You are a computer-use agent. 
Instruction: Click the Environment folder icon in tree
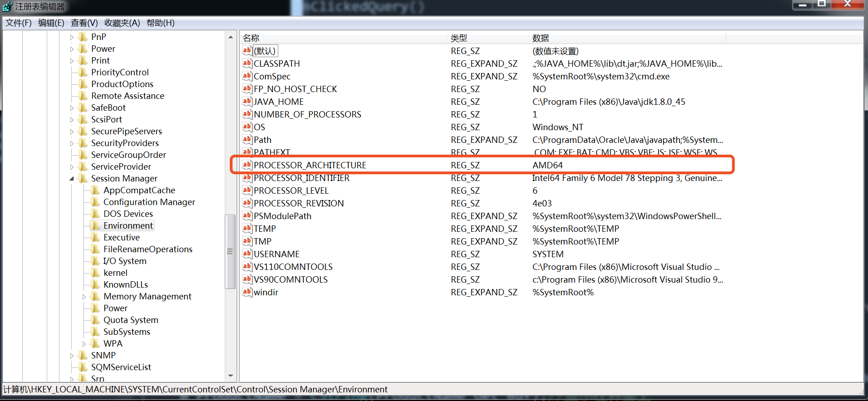coord(95,225)
